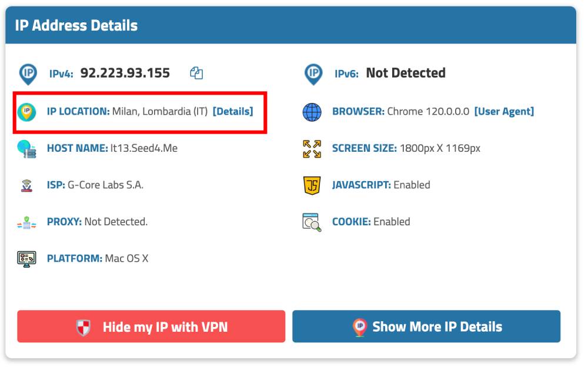
Task: Click the IPv6 location pin icon
Action: pos(313,74)
